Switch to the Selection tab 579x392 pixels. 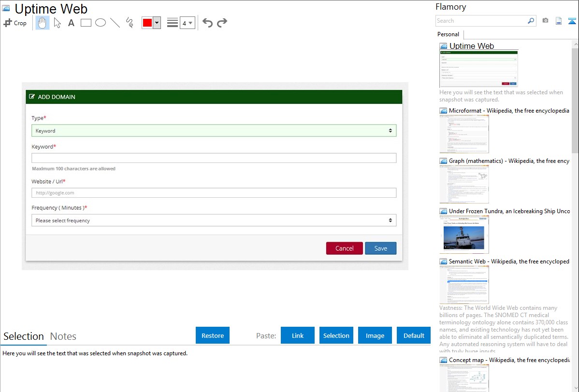23,336
